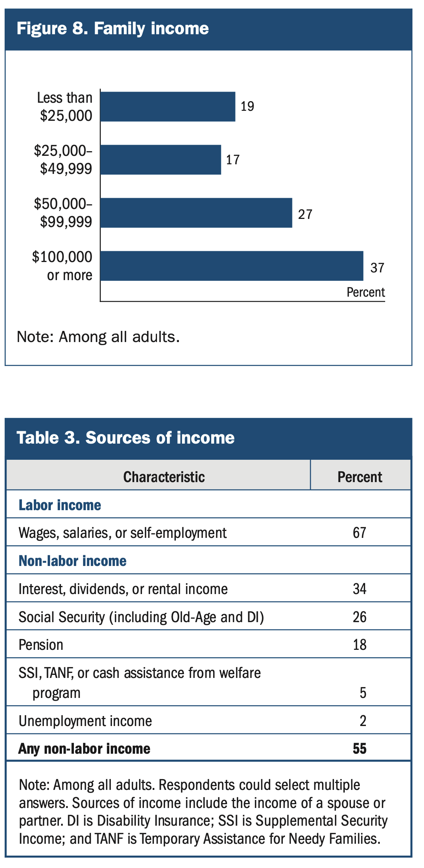Select the Labor income section heading
424x868 pixels.
60,505
